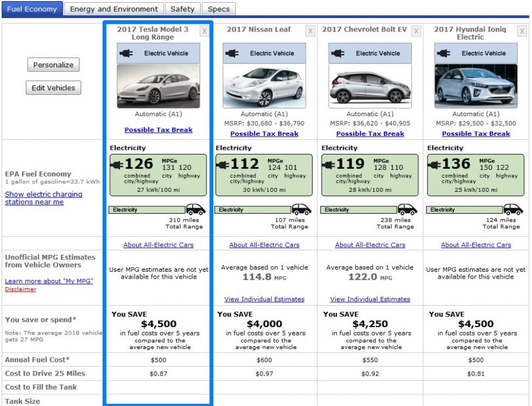Click the plug icon beside 136 MPGe

434,165
